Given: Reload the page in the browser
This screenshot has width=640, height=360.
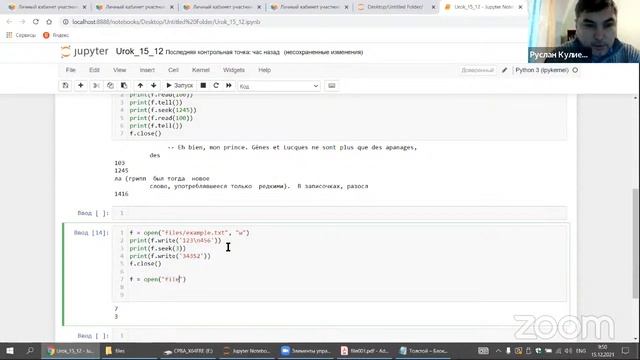Looking at the screenshot, I should 36,22.
